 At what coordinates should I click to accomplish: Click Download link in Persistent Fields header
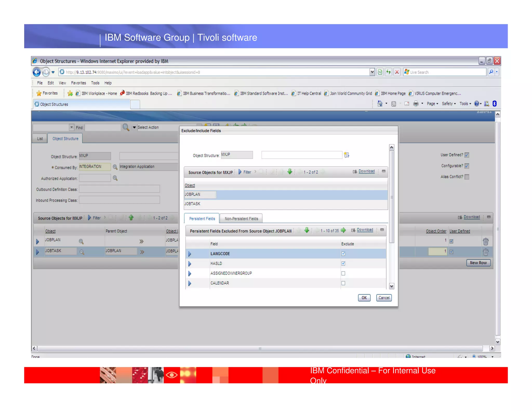365,230
